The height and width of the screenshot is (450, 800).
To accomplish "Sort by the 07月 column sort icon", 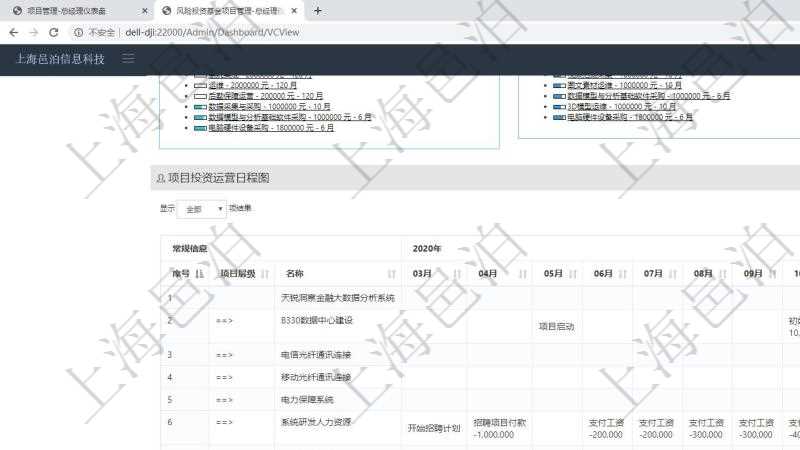I will (672, 274).
